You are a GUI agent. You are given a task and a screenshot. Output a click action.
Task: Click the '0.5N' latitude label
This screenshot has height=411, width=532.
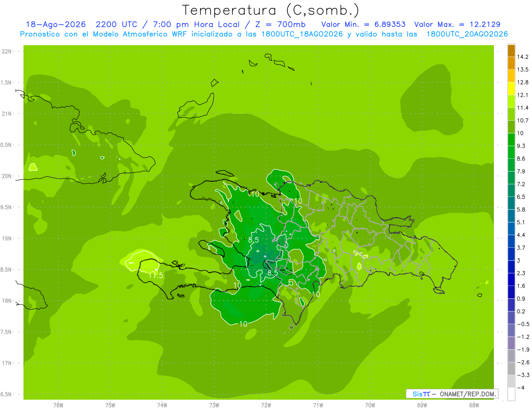coord(6,145)
